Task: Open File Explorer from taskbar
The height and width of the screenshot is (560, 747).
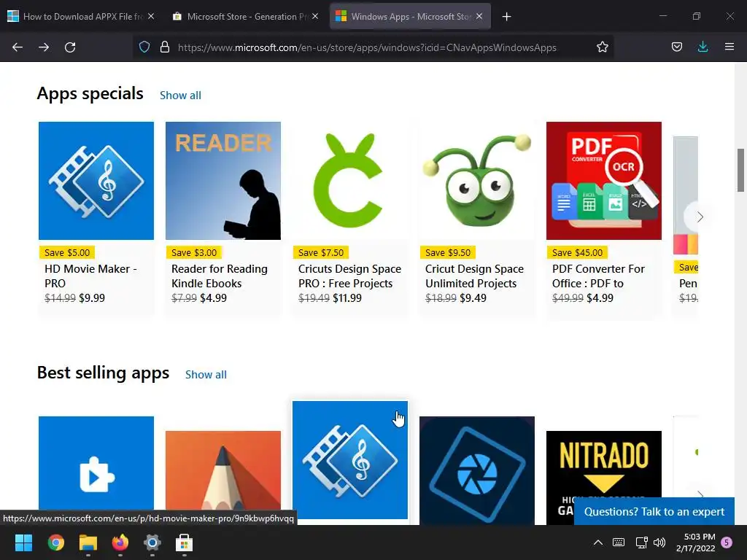Action: (x=88, y=542)
